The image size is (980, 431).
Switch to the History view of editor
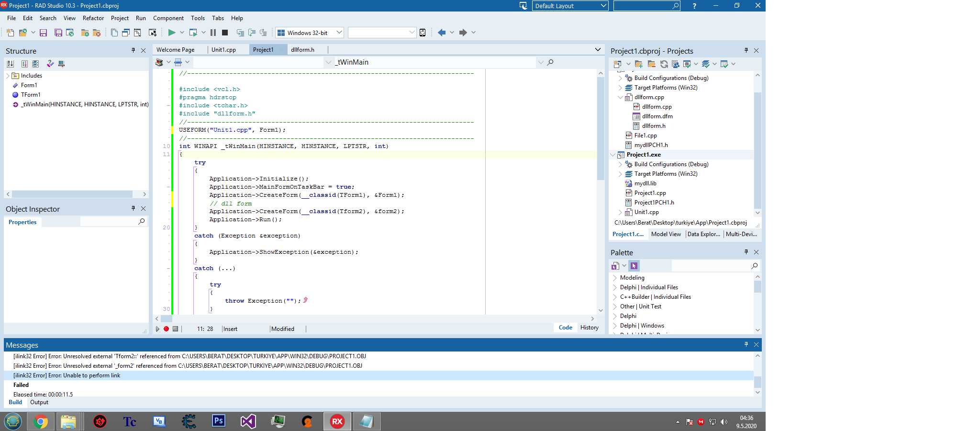click(589, 328)
